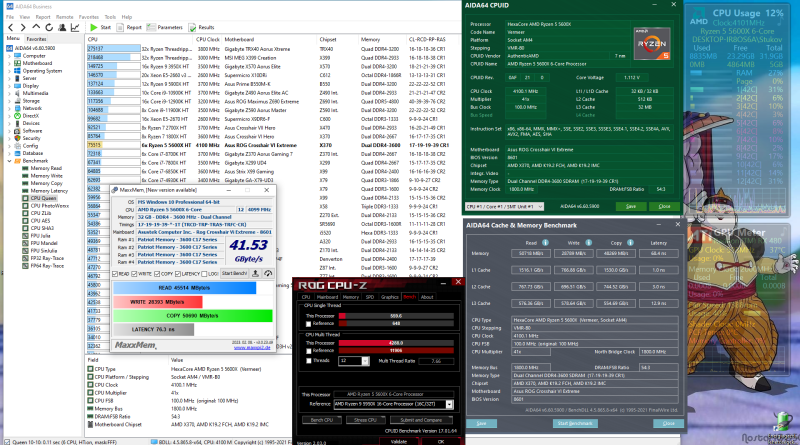
Task: Toggle the LATENCY checkbox in MaxxMem
Action: (x=178, y=274)
